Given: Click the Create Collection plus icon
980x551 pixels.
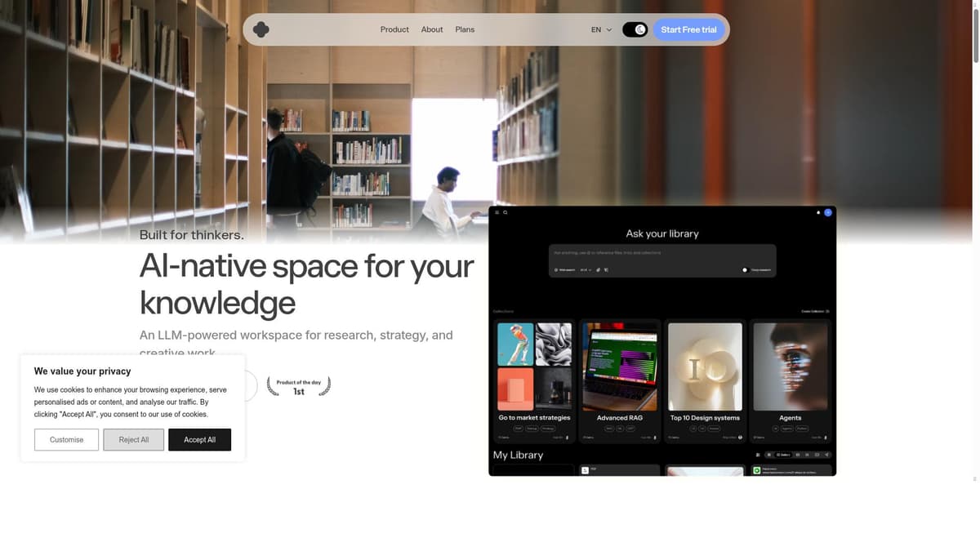Looking at the screenshot, I should pyautogui.click(x=827, y=311).
